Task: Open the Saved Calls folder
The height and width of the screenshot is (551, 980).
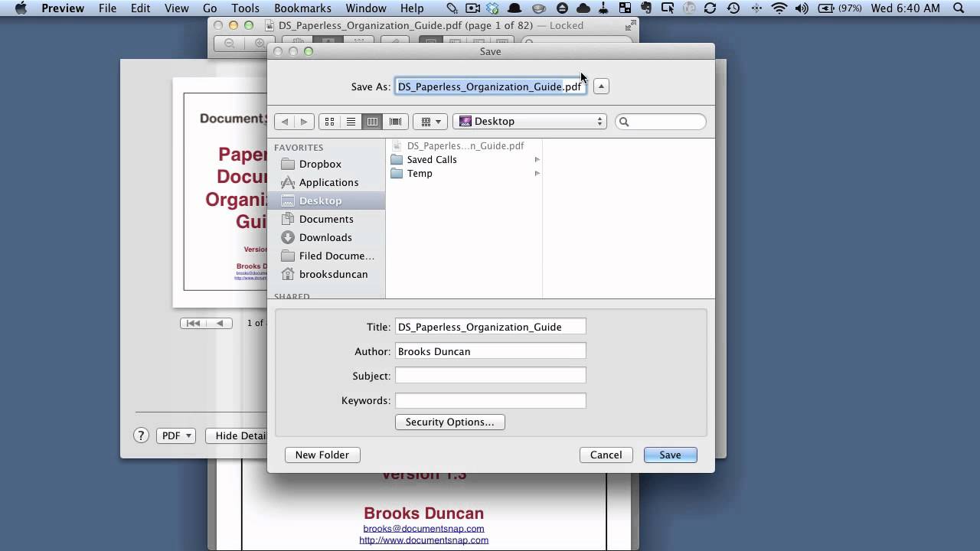Action: (x=465, y=159)
